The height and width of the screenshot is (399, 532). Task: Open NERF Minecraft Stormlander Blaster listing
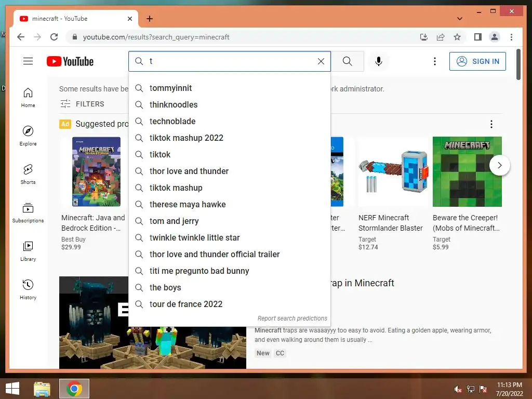click(x=391, y=223)
